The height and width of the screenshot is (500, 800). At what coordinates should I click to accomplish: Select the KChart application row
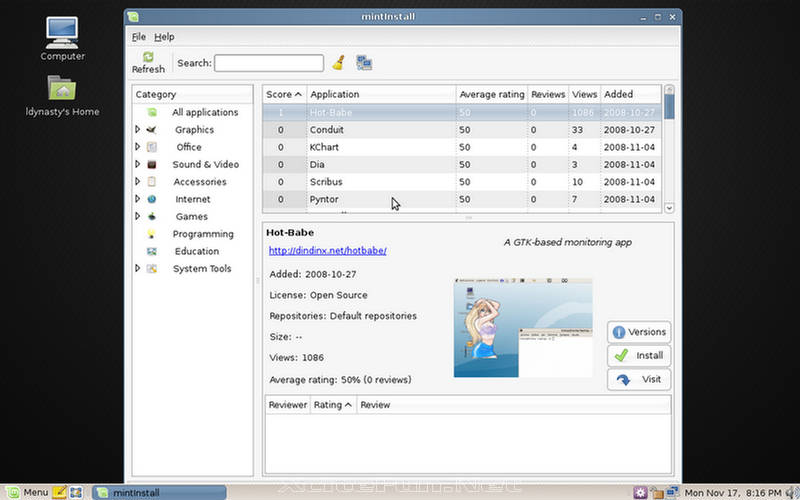(x=462, y=147)
